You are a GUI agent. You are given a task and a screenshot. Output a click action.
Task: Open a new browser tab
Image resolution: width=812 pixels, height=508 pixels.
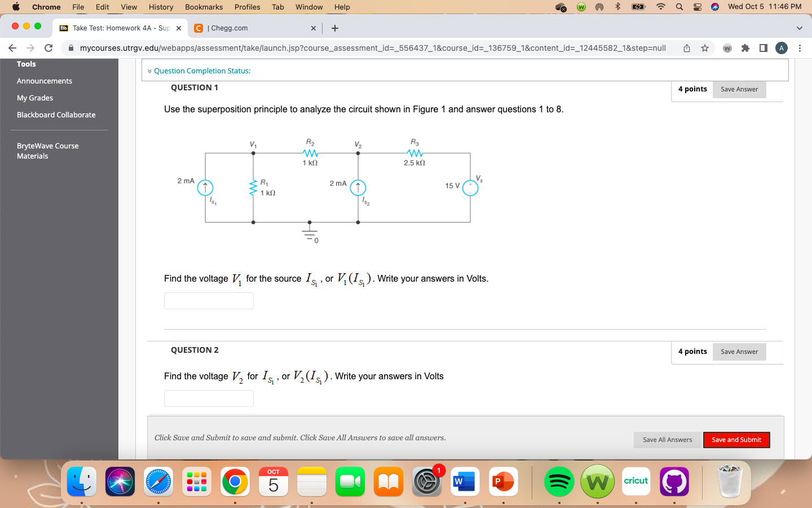pyautogui.click(x=334, y=28)
